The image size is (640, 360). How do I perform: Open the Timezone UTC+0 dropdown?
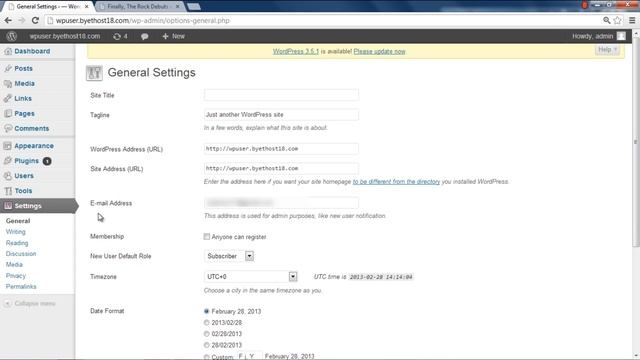(x=251, y=277)
